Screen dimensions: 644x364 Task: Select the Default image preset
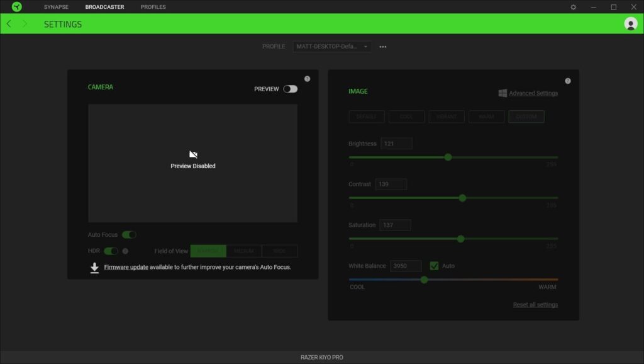[x=367, y=117]
